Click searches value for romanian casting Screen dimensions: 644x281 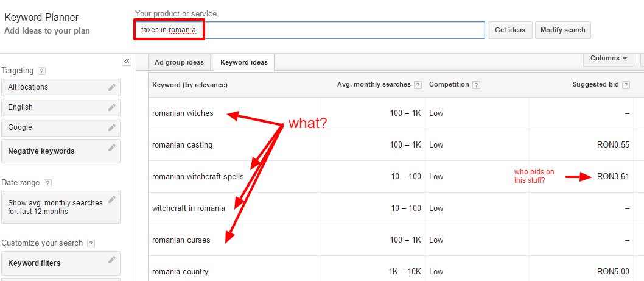[x=406, y=145]
